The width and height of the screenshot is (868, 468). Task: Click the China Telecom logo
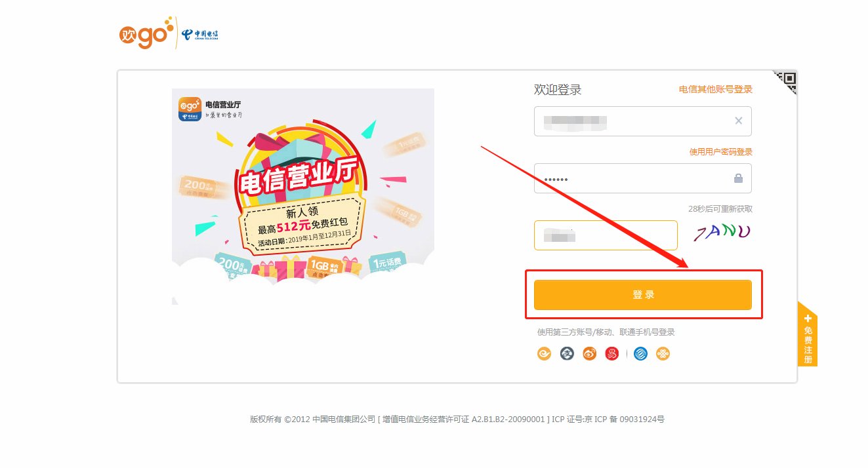point(200,34)
